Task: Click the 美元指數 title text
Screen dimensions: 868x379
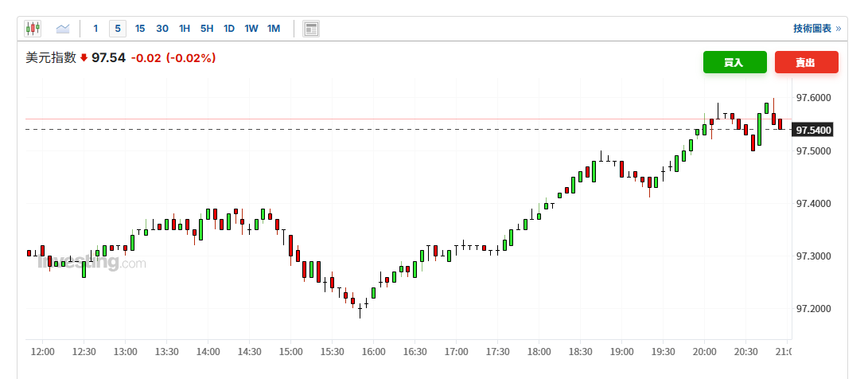Action: [x=51, y=57]
